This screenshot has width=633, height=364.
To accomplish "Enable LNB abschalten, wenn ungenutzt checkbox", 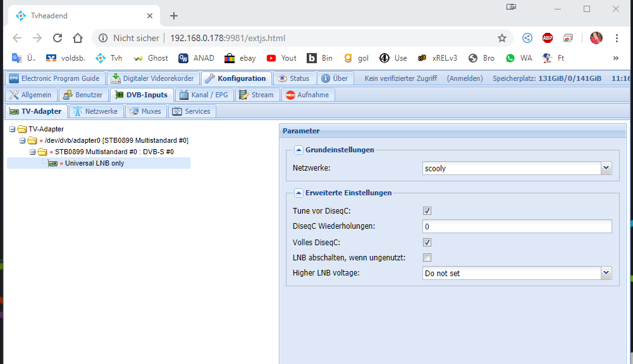I will [427, 257].
